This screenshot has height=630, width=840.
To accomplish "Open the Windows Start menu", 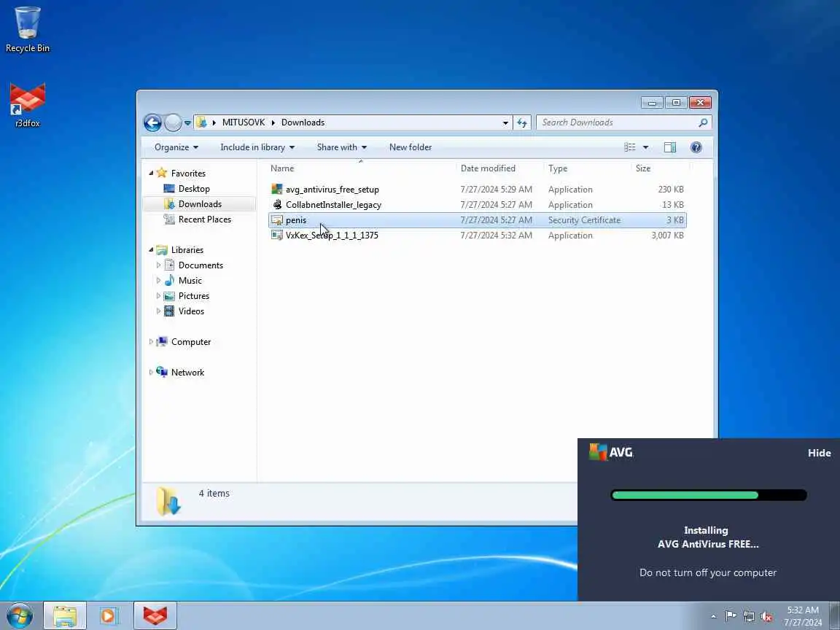I will coord(20,616).
